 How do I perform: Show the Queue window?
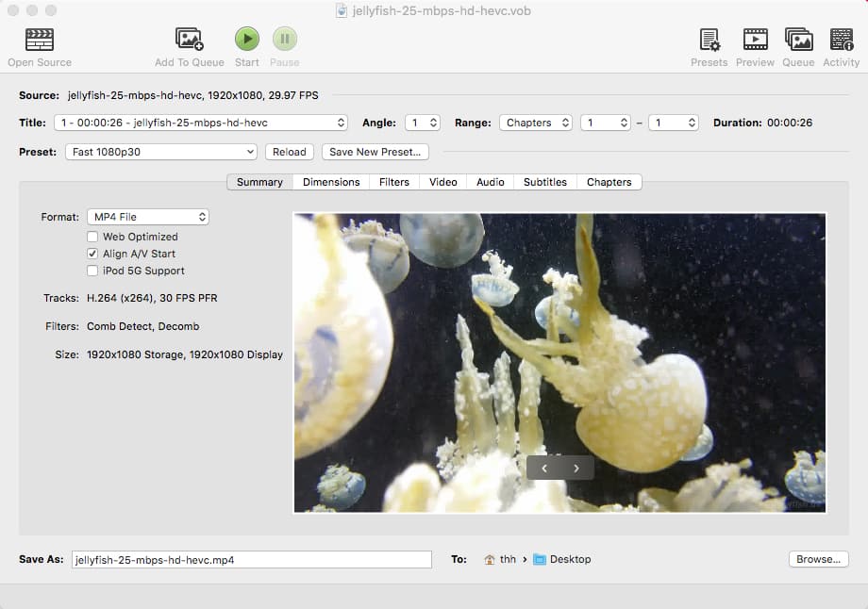797,40
